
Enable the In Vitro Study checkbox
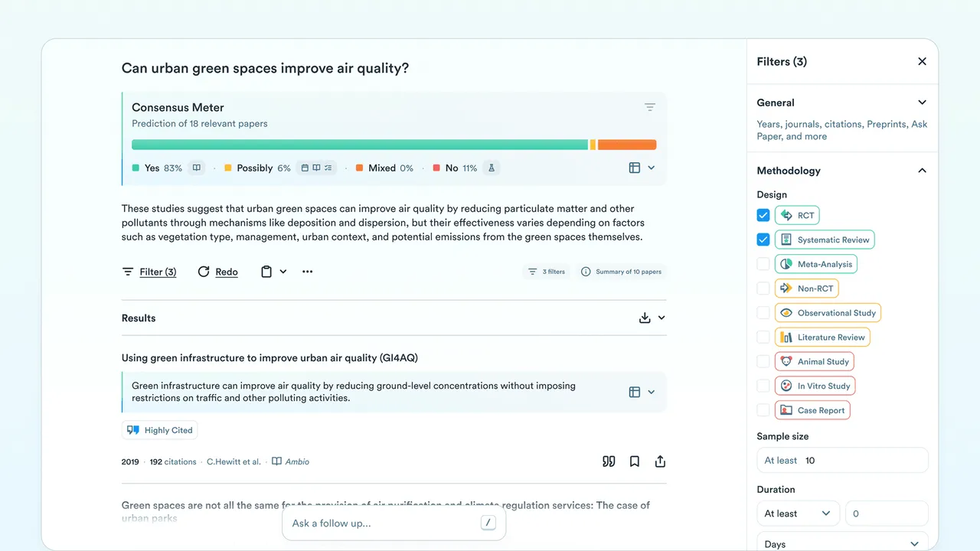763,386
